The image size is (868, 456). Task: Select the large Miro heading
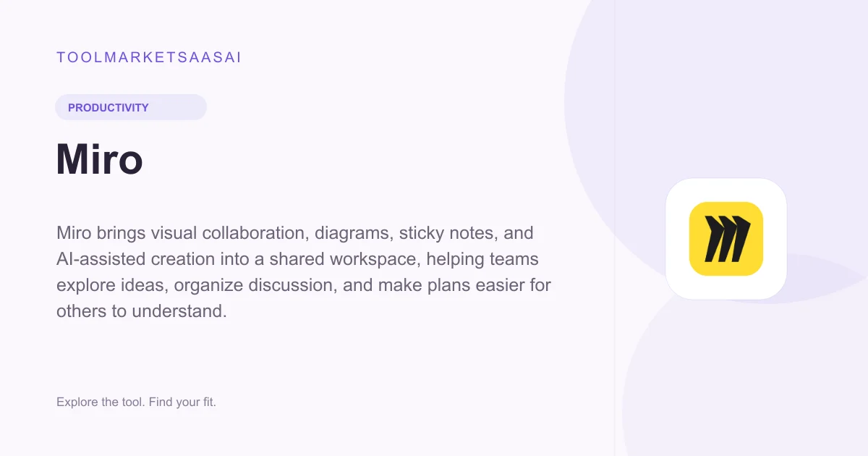pos(100,159)
